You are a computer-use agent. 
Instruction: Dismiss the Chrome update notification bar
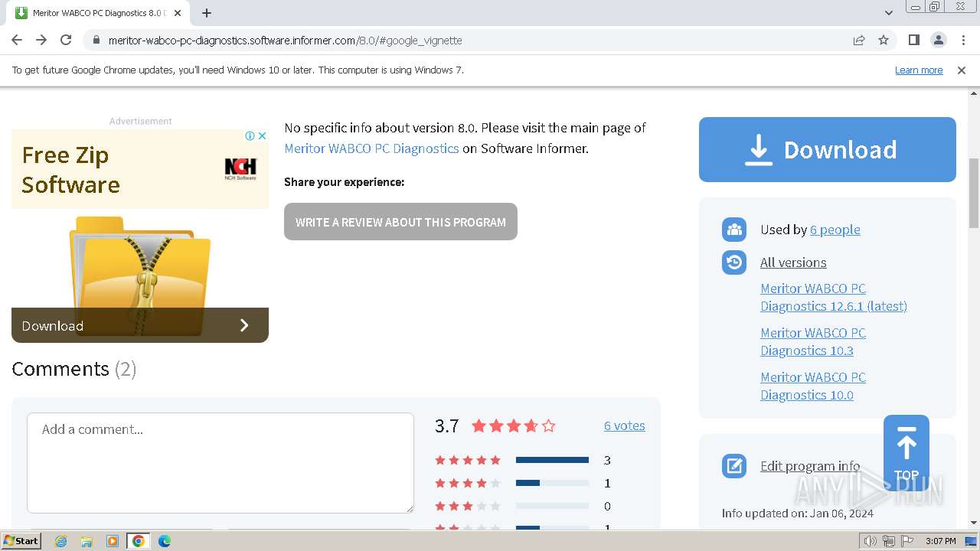coord(962,70)
